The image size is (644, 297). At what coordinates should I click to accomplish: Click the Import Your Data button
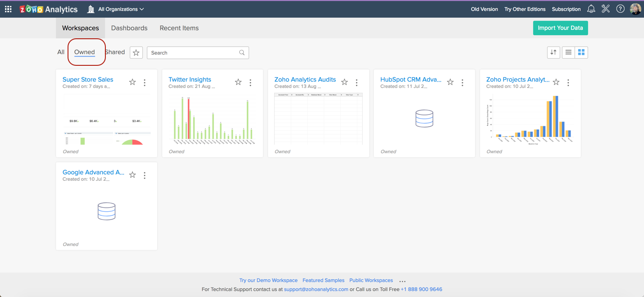coord(560,28)
